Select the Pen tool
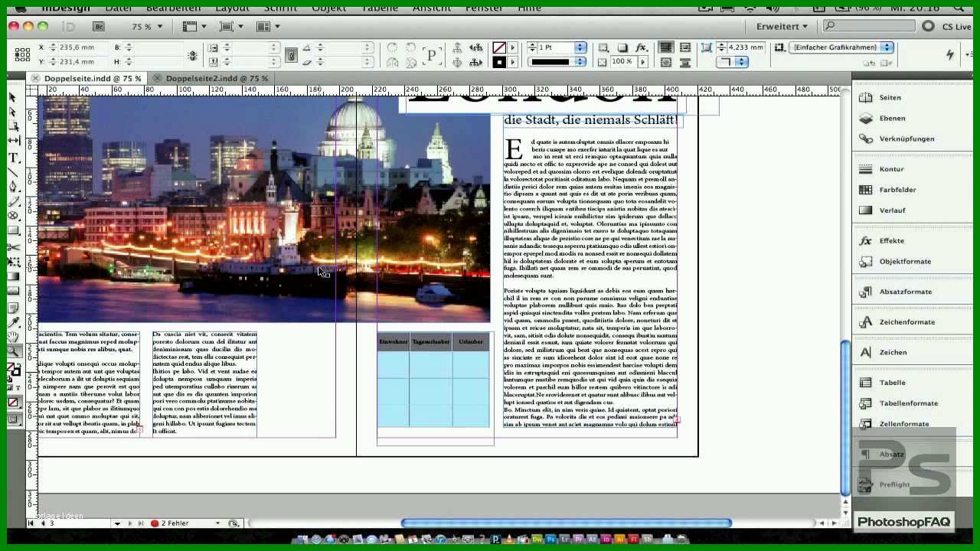The image size is (980, 551). coord(14,187)
